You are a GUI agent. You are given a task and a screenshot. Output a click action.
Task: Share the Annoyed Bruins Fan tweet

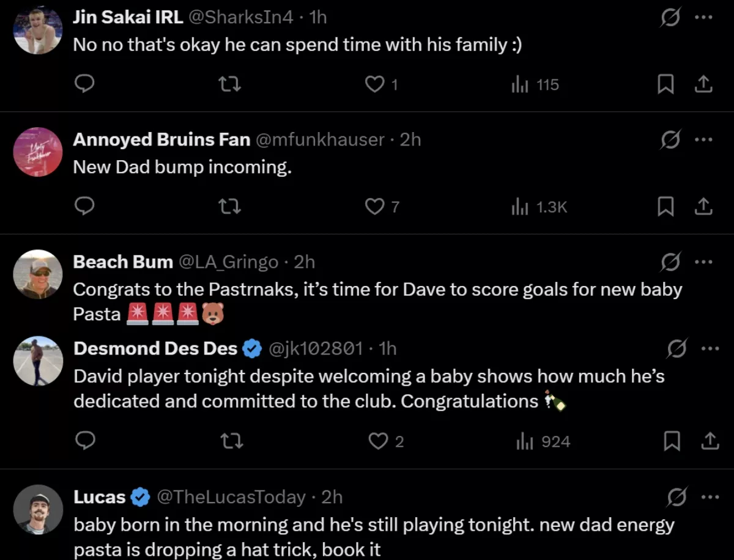[x=704, y=207]
